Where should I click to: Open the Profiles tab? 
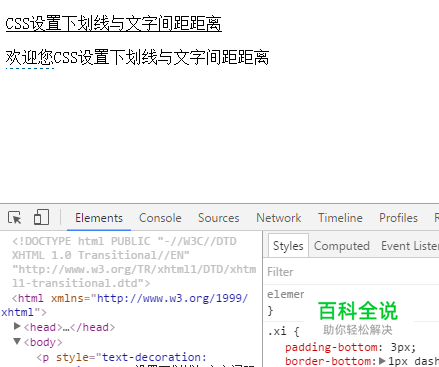click(398, 218)
